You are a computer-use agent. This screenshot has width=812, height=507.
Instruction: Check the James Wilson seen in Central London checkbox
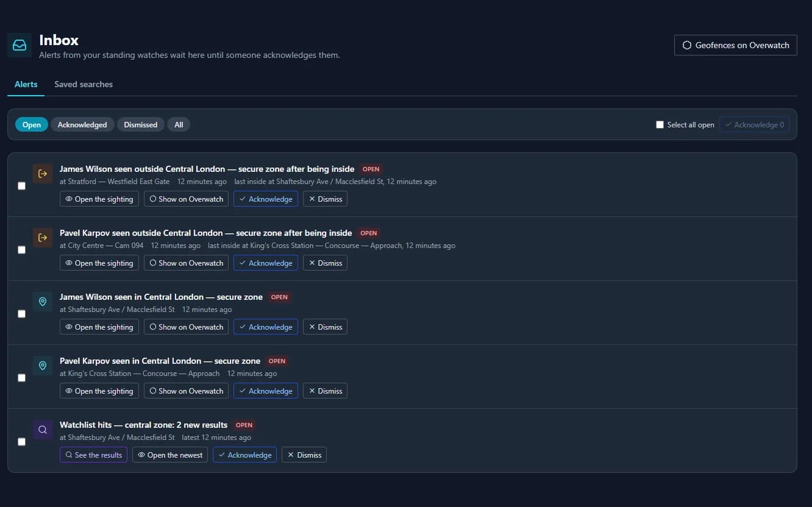21,314
